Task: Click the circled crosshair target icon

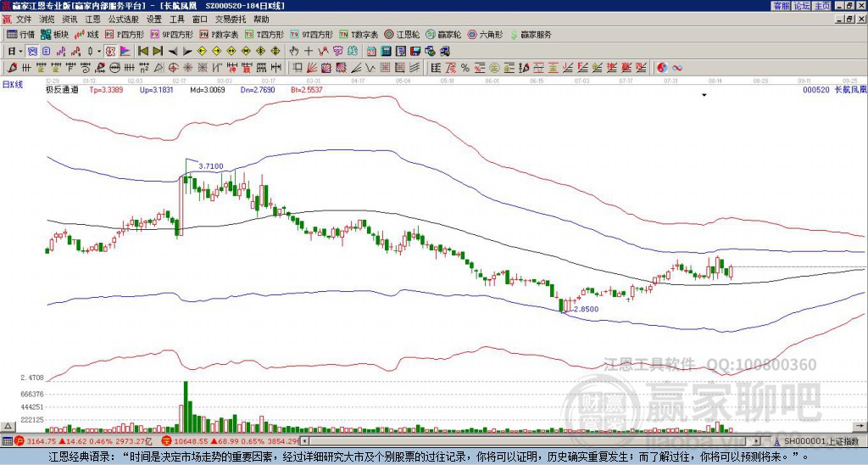Action: (x=173, y=68)
